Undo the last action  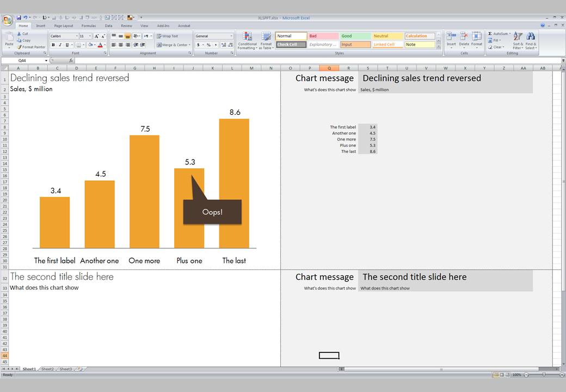point(25,17)
